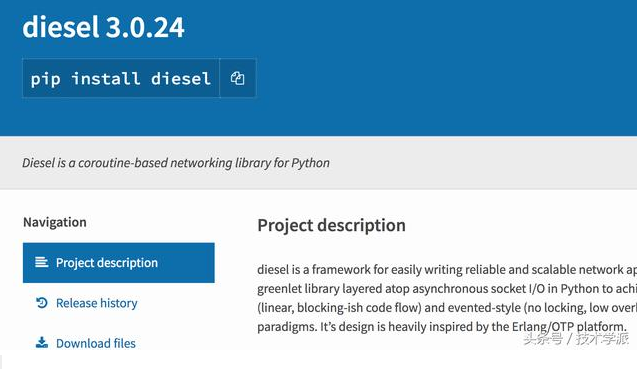Click the line starting '(linear, blocking-ish code flow)'
This screenshot has width=637, height=369.
(x=447, y=308)
